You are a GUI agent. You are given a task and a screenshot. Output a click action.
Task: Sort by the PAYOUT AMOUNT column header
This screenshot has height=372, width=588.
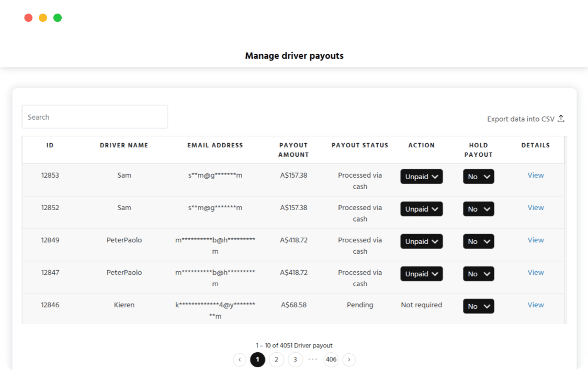(x=293, y=150)
